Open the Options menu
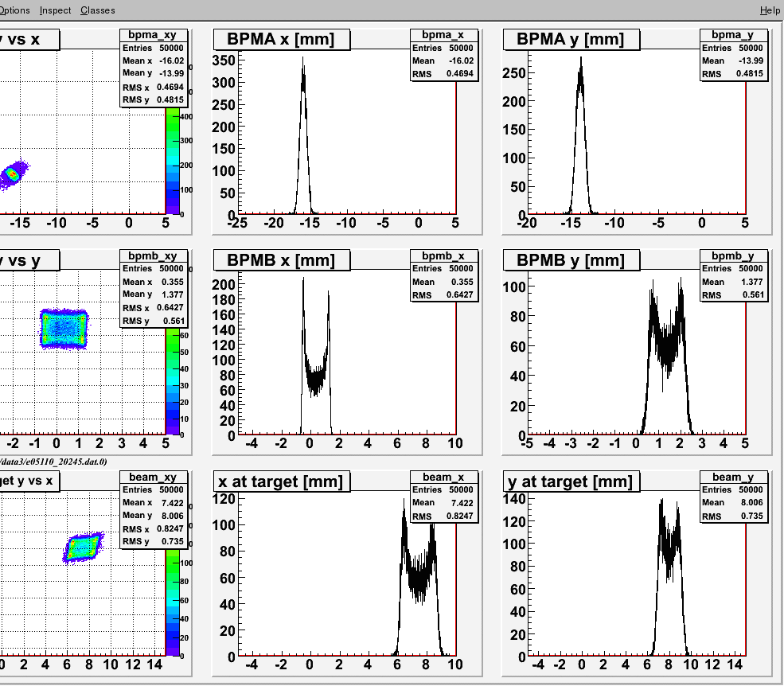Screen dimensions: 784x686 [x=14, y=10]
